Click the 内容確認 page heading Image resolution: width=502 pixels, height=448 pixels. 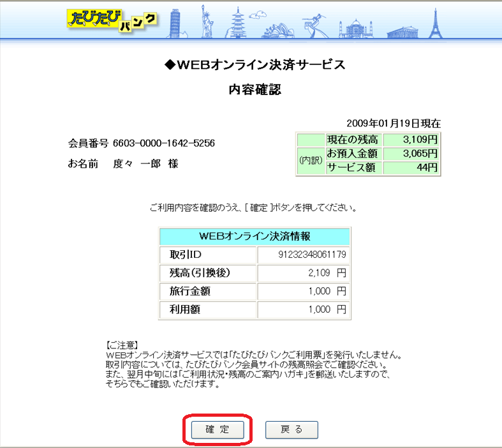[x=255, y=90]
